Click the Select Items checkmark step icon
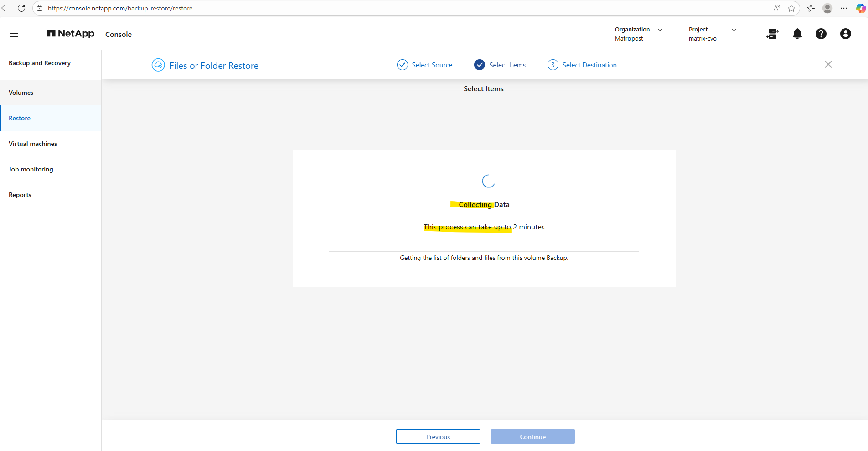This screenshot has width=868, height=451. point(480,65)
